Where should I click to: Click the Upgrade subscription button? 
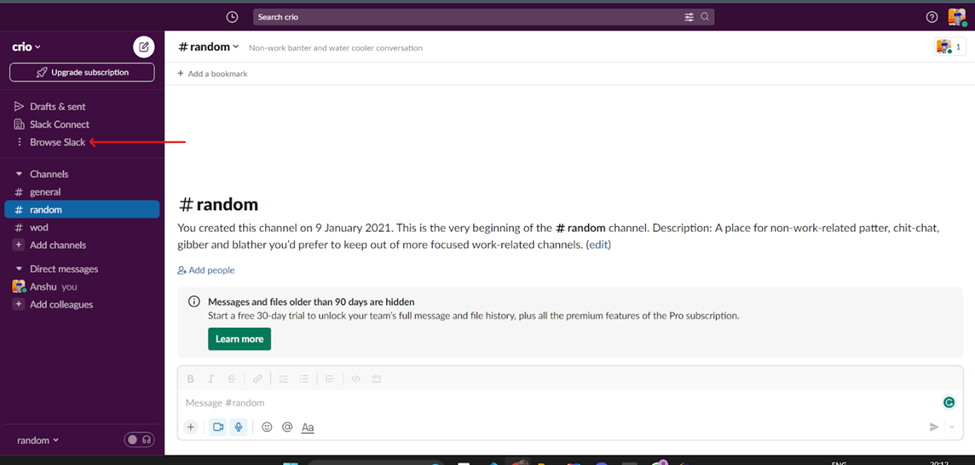pyautogui.click(x=82, y=72)
